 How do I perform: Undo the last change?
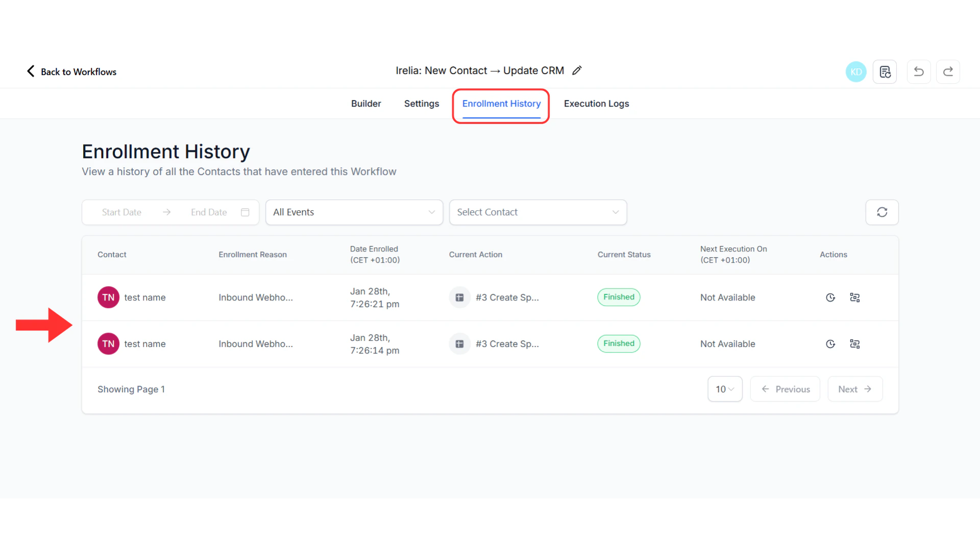[919, 71]
